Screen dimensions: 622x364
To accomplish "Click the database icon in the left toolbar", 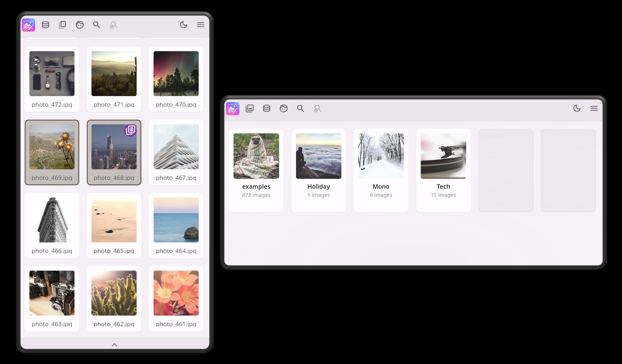I will (x=45, y=25).
